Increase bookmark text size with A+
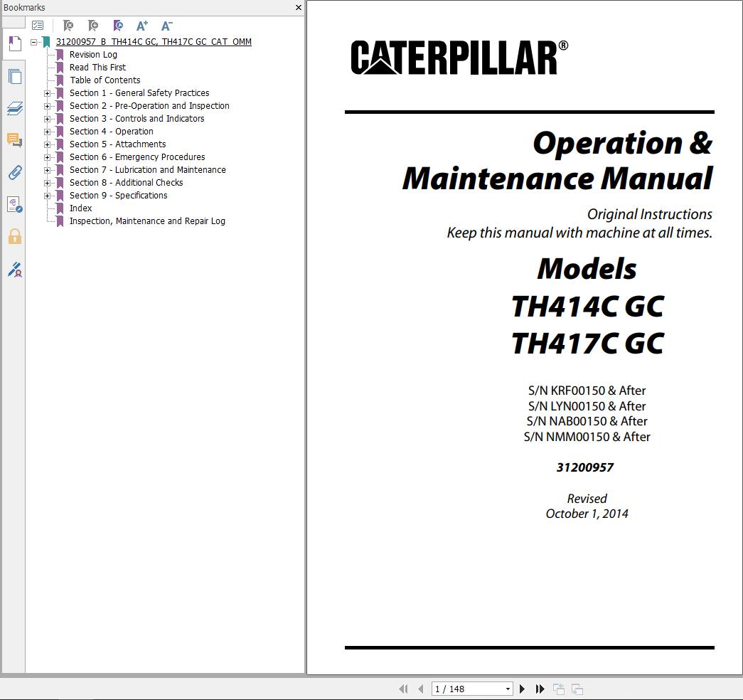Image resolution: width=743 pixels, height=700 pixels. pos(141,26)
